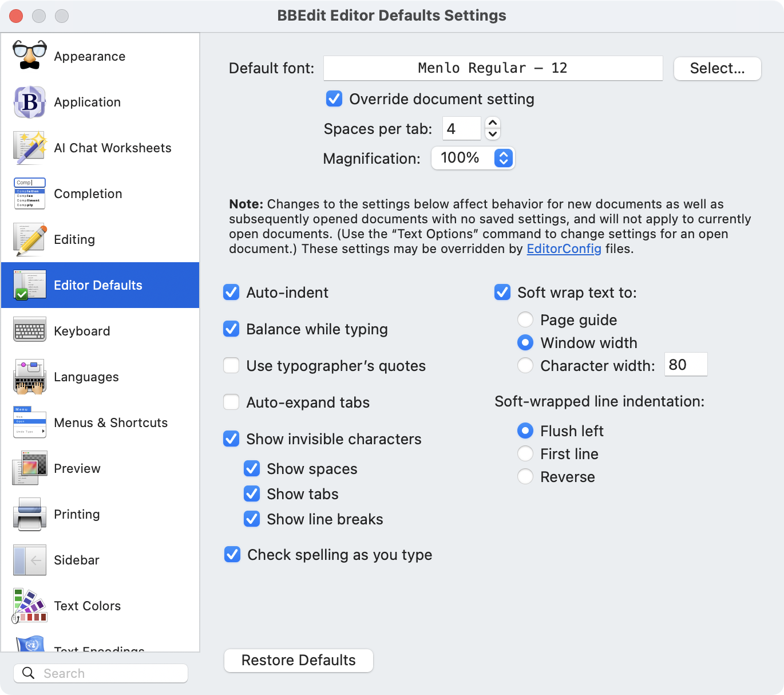Select the Languages typewriter icon

point(30,377)
